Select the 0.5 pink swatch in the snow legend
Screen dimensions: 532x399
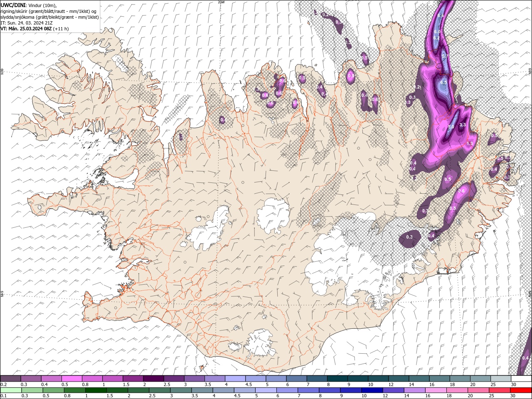(72, 379)
